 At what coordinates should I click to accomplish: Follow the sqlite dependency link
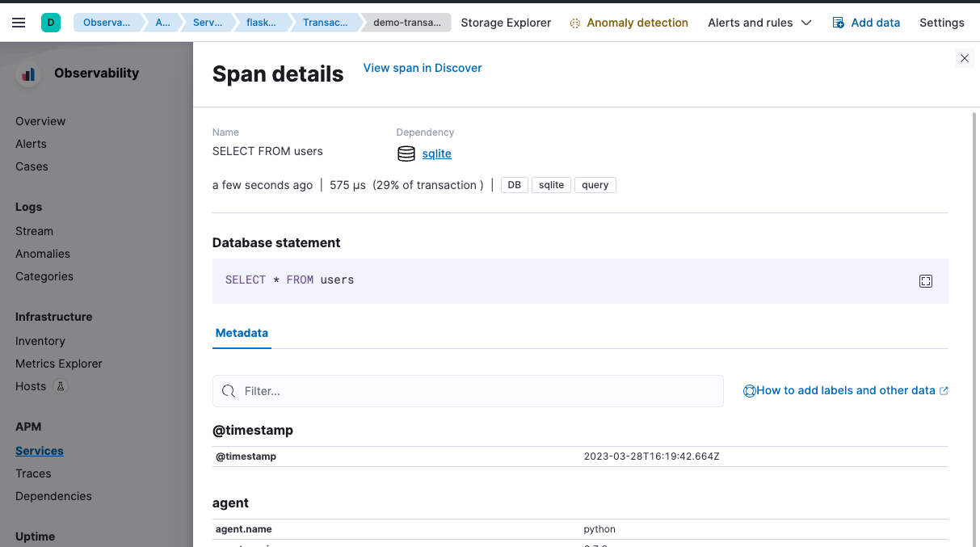tap(436, 154)
